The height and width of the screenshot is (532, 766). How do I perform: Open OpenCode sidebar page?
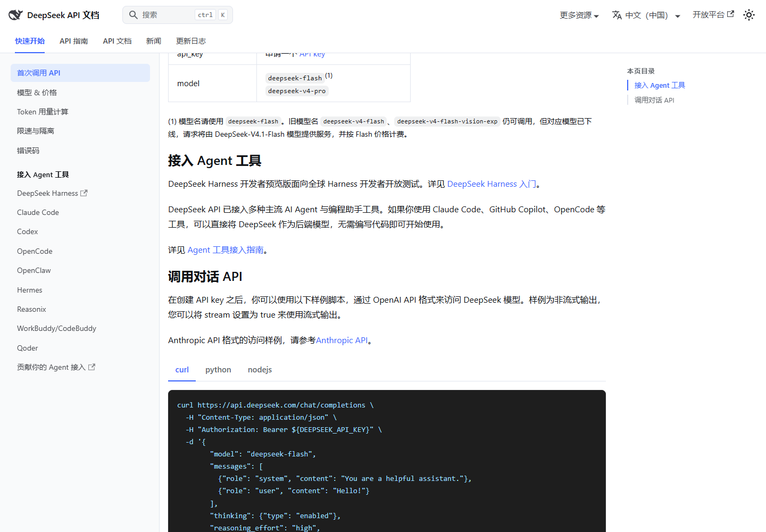pos(80,251)
